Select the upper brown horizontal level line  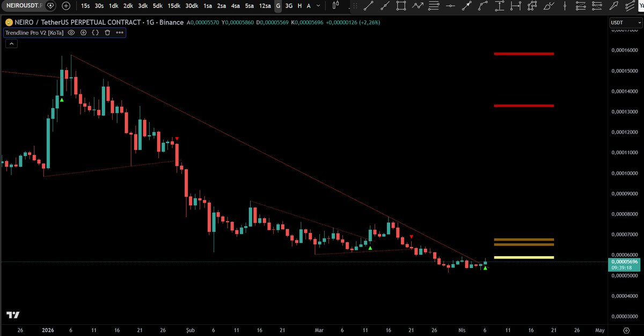[x=524, y=240]
